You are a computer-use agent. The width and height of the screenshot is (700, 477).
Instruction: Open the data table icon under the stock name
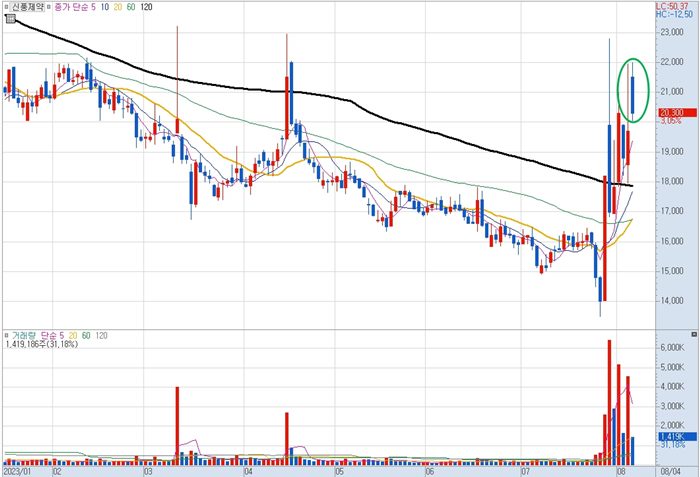11,19
